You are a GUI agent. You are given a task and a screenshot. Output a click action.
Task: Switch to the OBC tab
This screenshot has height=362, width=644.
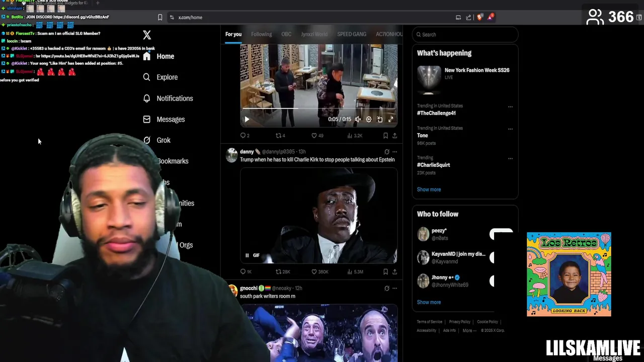coord(286,34)
